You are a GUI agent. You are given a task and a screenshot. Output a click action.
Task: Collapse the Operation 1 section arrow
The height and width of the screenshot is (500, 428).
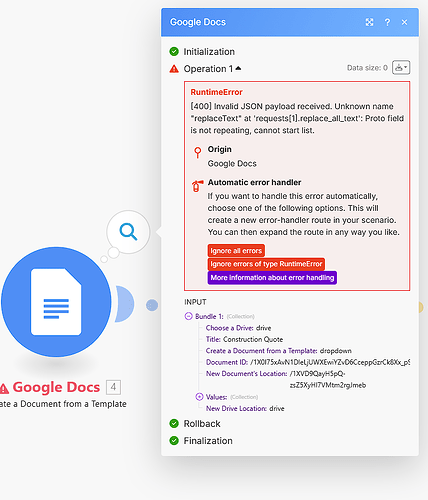tap(238, 68)
